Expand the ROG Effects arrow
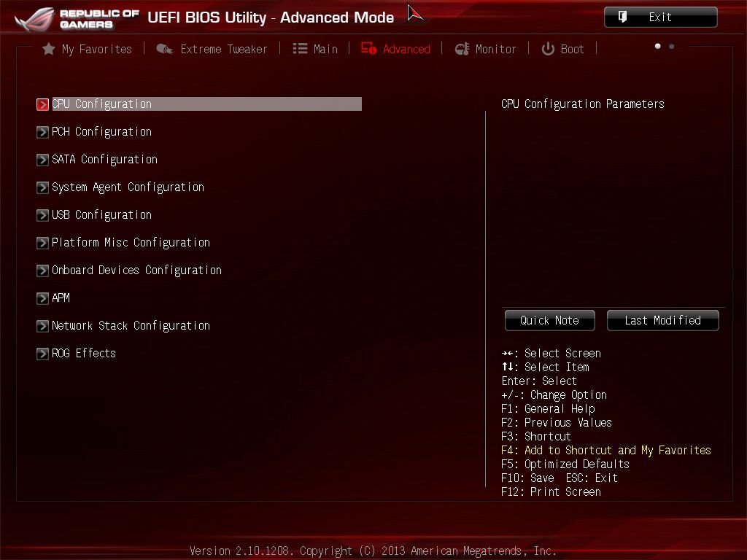This screenshot has height=560, width=747. click(x=42, y=354)
